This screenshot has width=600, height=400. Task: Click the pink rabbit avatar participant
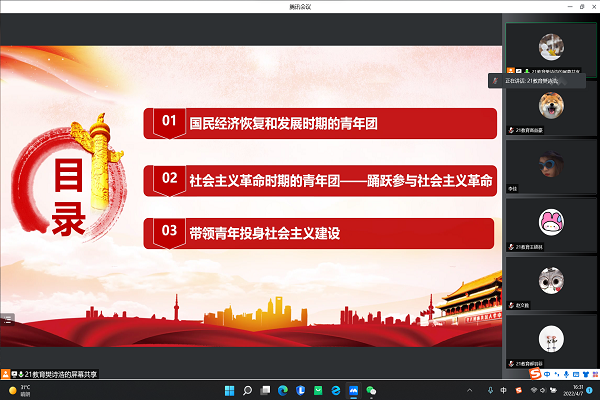pyautogui.click(x=548, y=220)
